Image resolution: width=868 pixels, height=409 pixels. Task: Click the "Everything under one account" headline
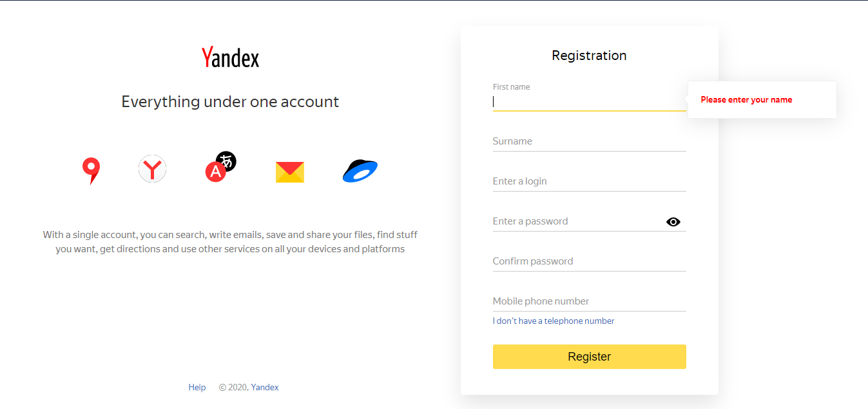coord(230,102)
